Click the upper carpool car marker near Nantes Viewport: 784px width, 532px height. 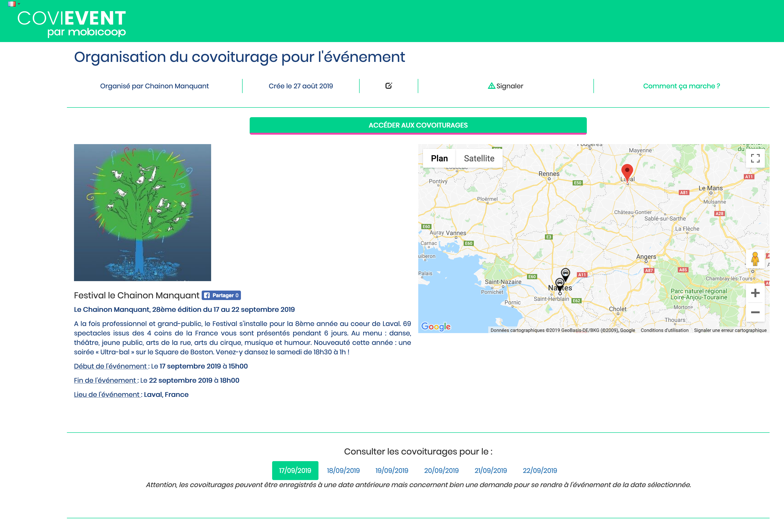coord(565,274)
